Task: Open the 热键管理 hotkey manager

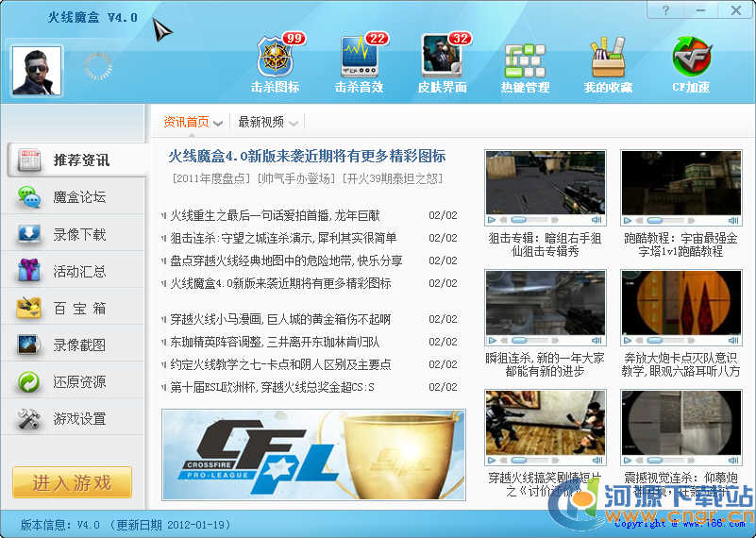Action: pyautogui.click(x=525, y=68)
